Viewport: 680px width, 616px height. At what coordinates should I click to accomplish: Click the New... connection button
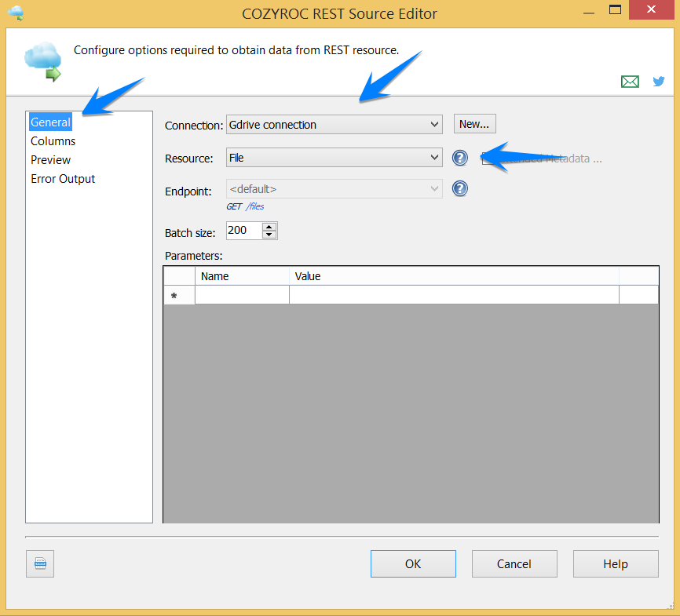[x=474, y=124]
